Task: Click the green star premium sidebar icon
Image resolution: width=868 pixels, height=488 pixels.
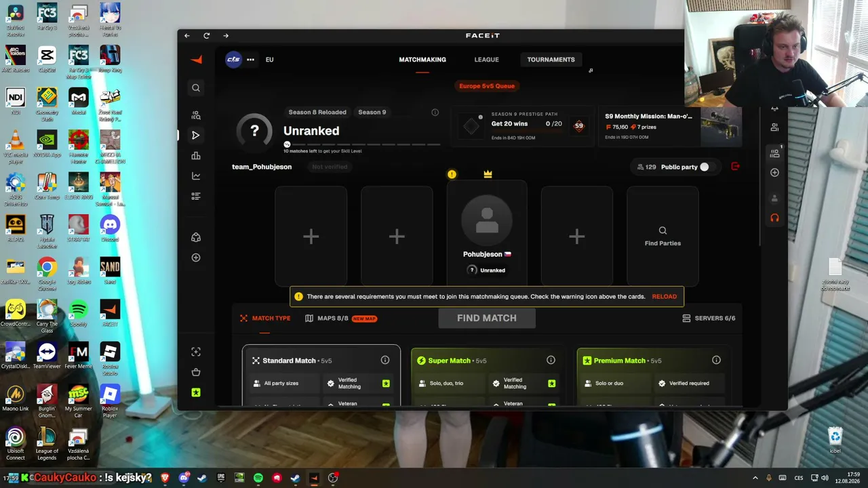Action: pyautogui.click(x=196, y=392)
